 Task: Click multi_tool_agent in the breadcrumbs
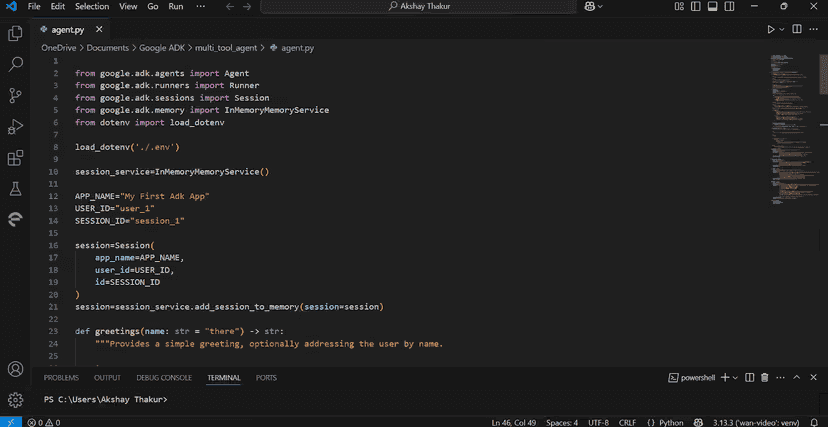(x=226, y=48)
